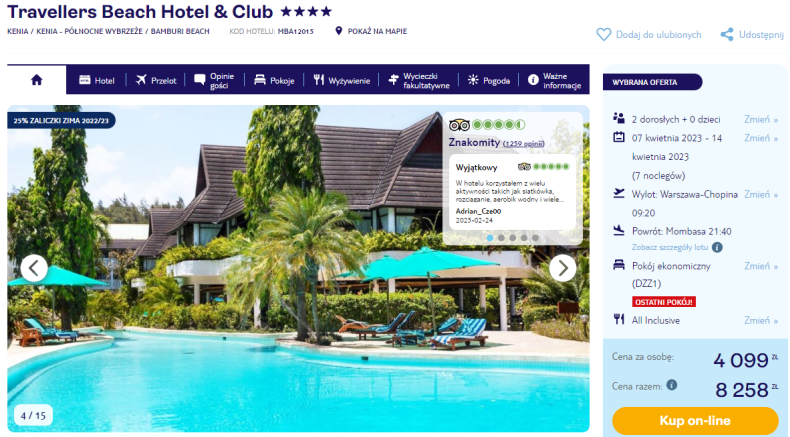The width and height of the screenshot is (790, 437).
Task: Show next photo with right arrow
Action: 562,268
